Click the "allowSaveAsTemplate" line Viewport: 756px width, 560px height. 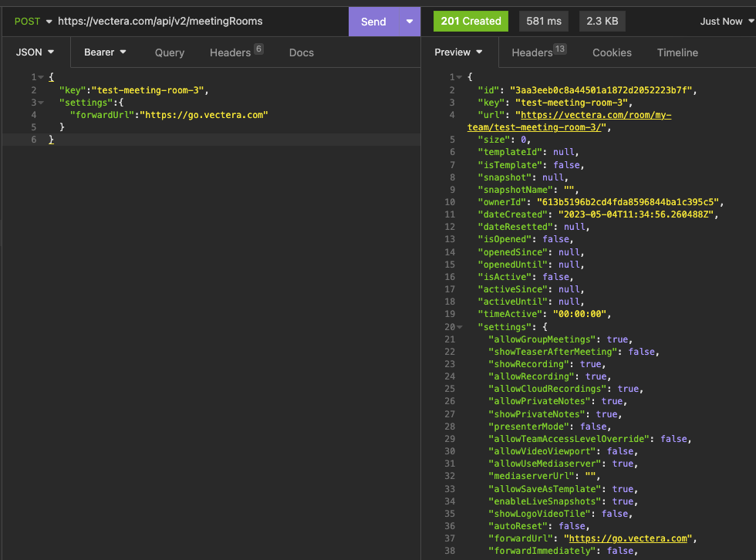(563, 489)
